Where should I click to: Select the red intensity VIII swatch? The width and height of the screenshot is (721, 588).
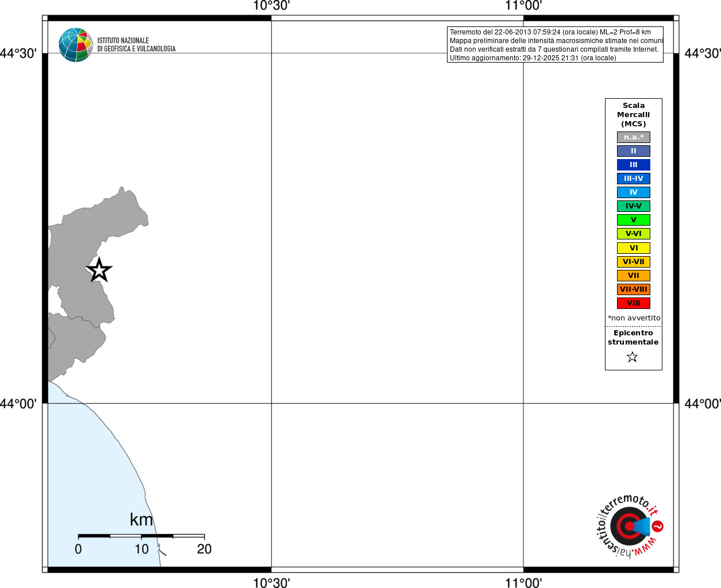(634, 303)
